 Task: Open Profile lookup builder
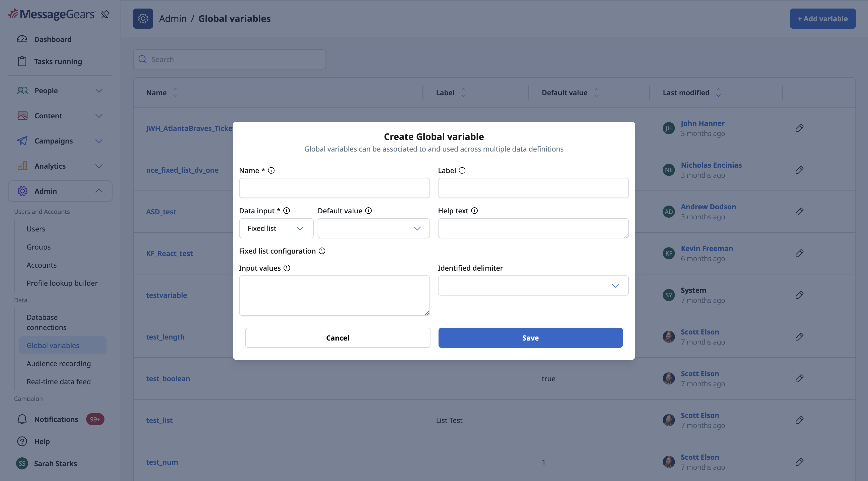pos(62,283)
